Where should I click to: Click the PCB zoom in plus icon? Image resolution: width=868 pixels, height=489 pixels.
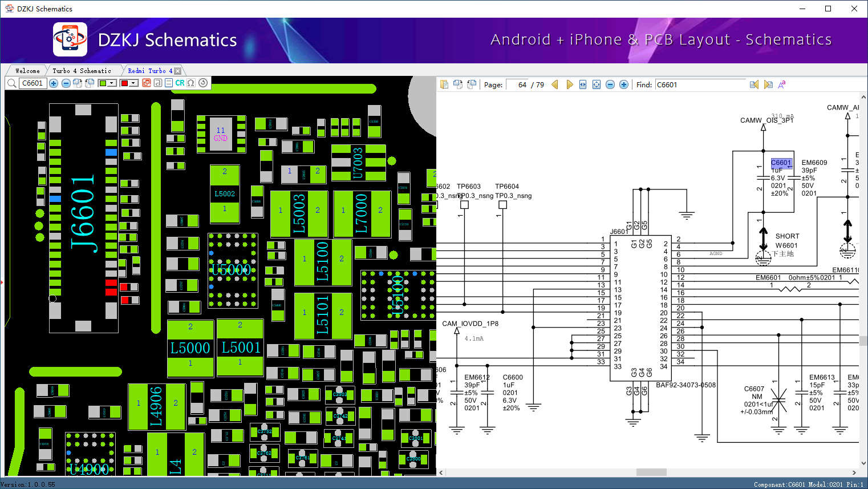click(x=54, y=83)
